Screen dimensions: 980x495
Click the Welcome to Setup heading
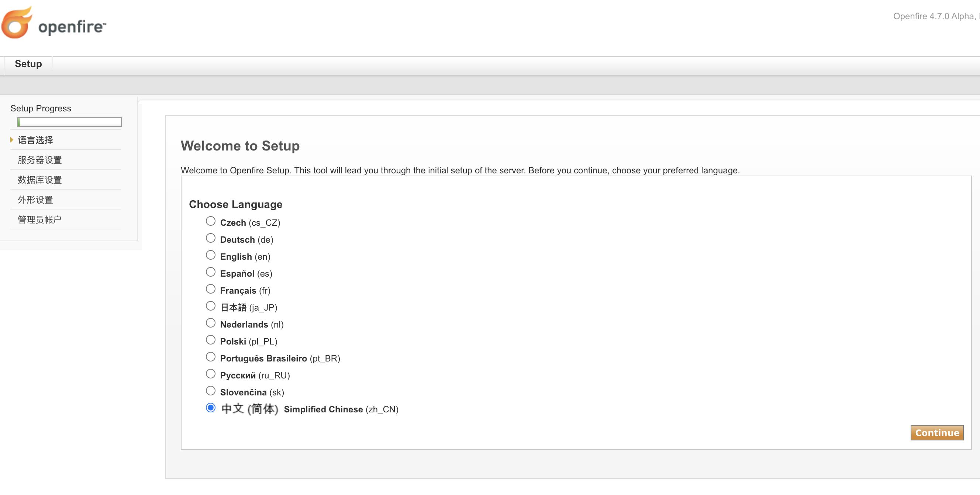[240, 146]
